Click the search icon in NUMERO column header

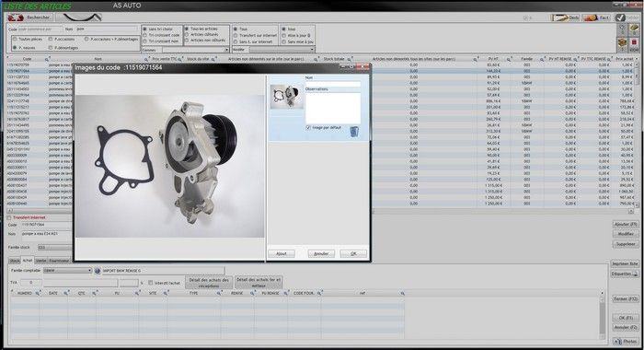pyautogui.click(x=37, y=293)
